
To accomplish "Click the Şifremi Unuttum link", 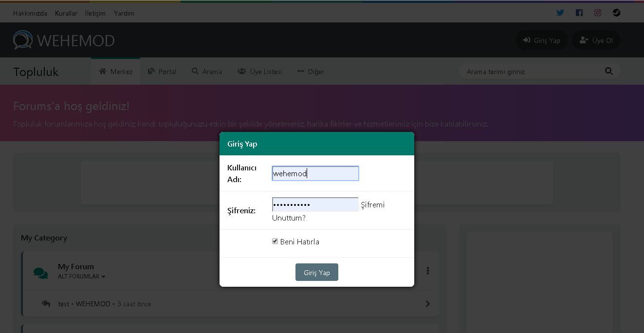I will click(x=329, y=211).
